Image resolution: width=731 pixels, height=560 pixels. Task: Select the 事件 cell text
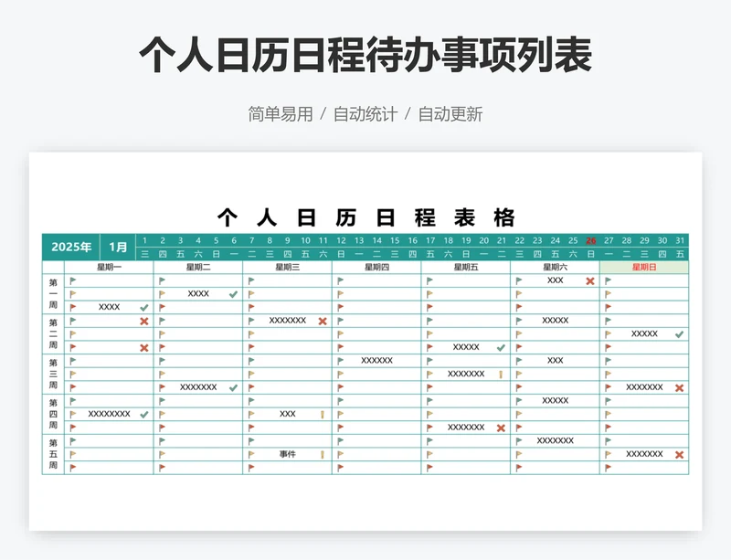click(288, 454)
